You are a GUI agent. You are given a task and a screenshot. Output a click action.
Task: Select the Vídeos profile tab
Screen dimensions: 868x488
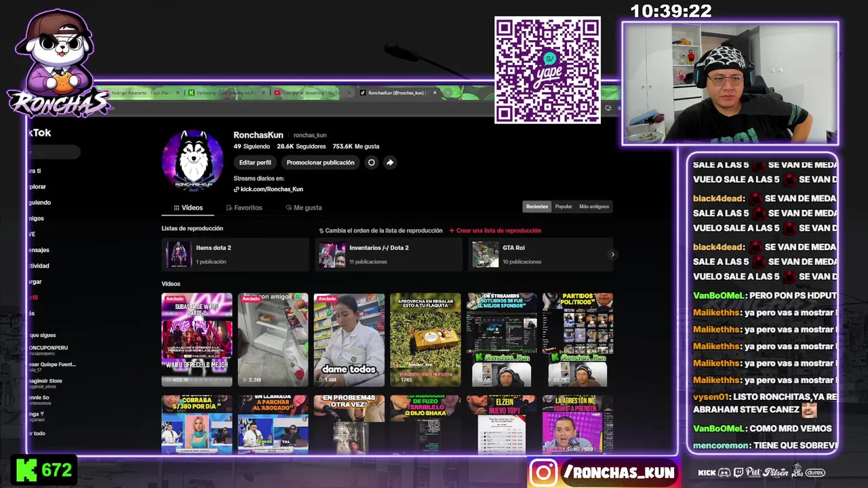[188, 207]
